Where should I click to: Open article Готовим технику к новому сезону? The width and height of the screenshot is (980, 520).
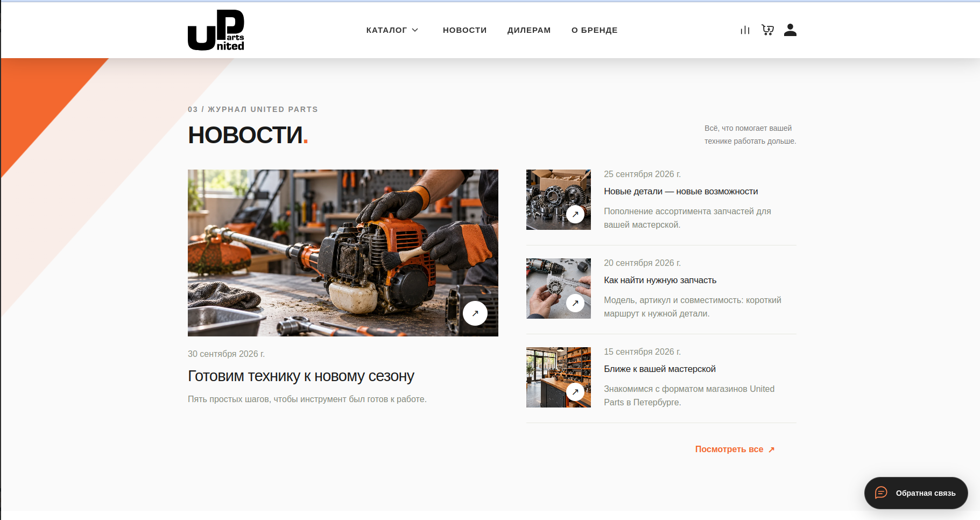[301, 376]
